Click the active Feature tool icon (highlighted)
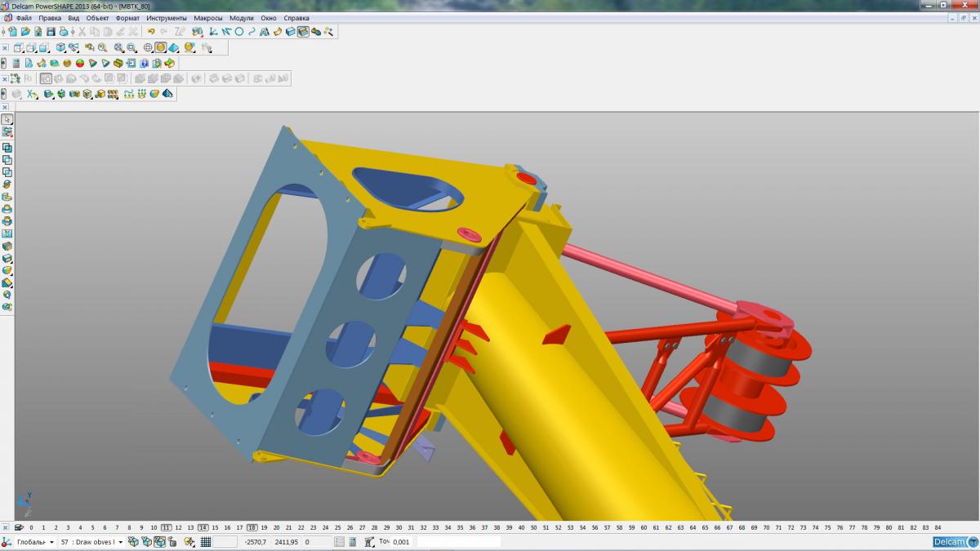This screenshot has height=551, width=980. click(303, 32)
